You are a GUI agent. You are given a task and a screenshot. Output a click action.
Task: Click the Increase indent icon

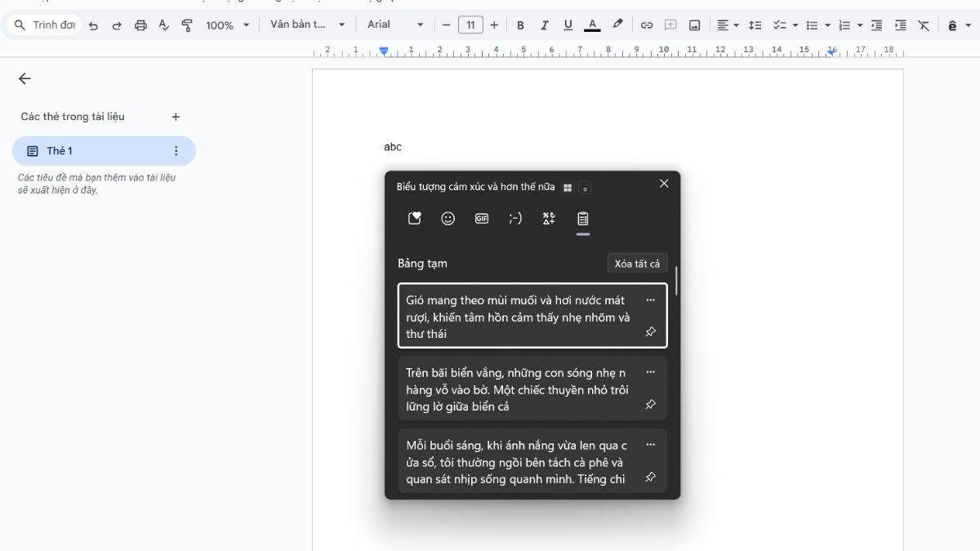tap(901, 25)
